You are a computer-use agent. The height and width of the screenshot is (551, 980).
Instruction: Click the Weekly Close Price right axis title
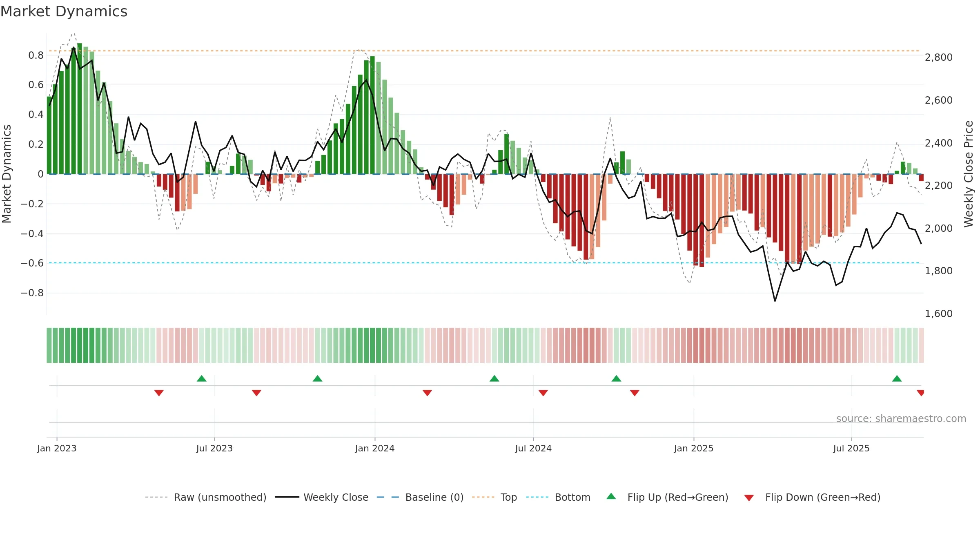pyautogui.click(x=969, y=174)
